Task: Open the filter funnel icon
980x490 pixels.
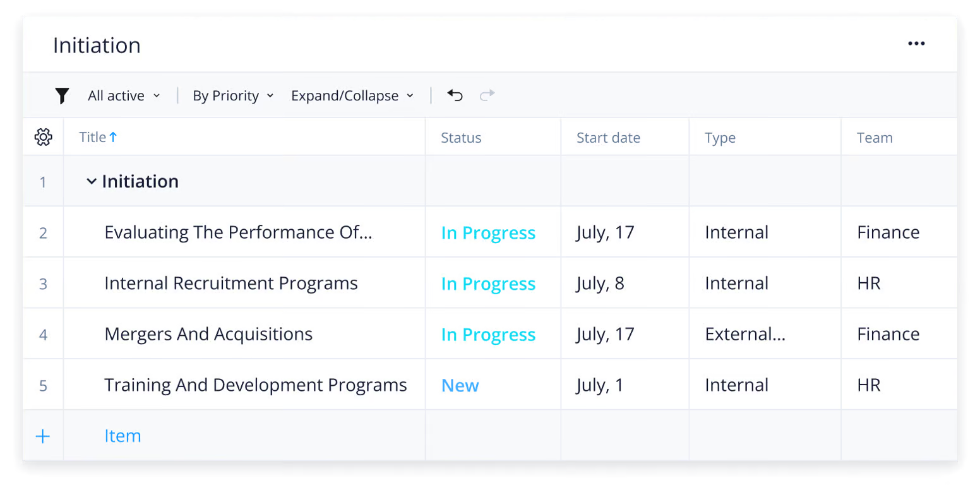Action: 61,95
